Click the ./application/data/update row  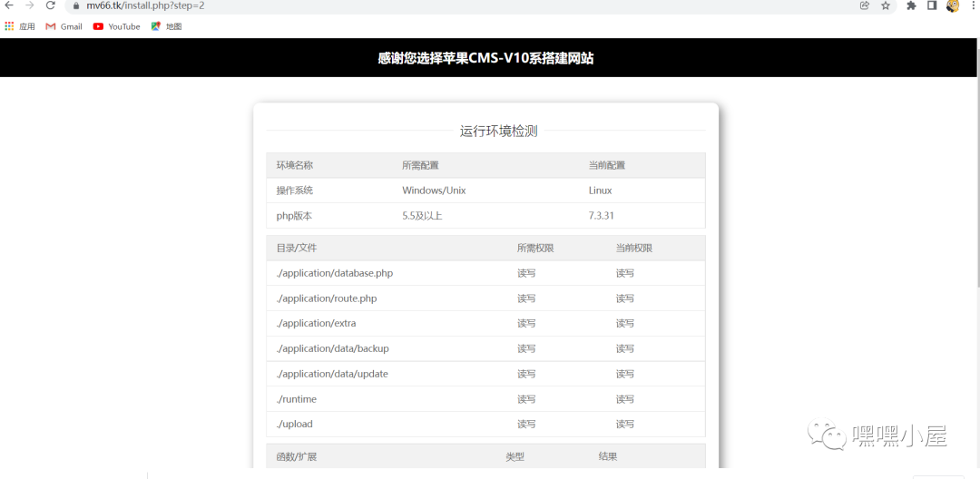point(485,374)
